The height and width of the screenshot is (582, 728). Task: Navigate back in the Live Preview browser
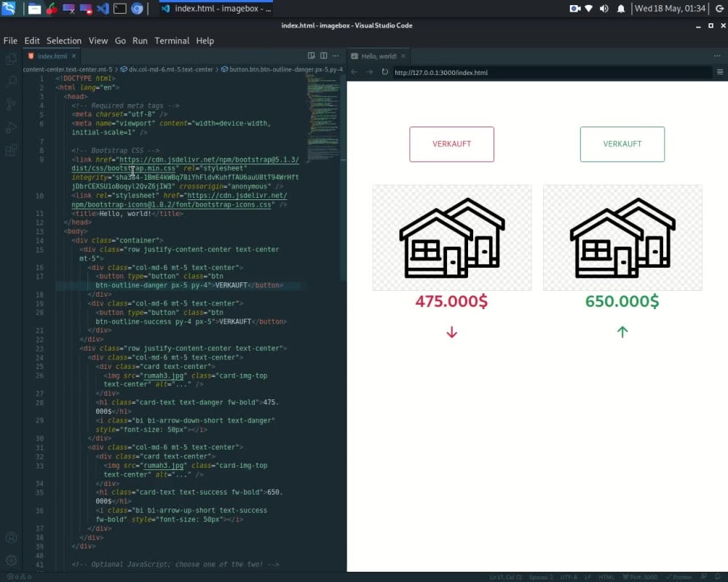pyautogui.click(x=355, y=73)
